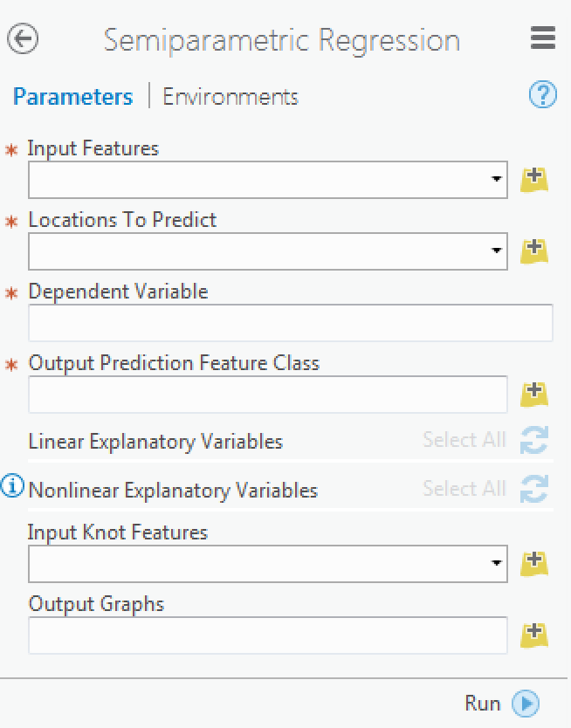The height and width of the screenshot is (728, 571).
Task: Expand the Locations To Predict dropdown
Action: click(x=497, y=251)
